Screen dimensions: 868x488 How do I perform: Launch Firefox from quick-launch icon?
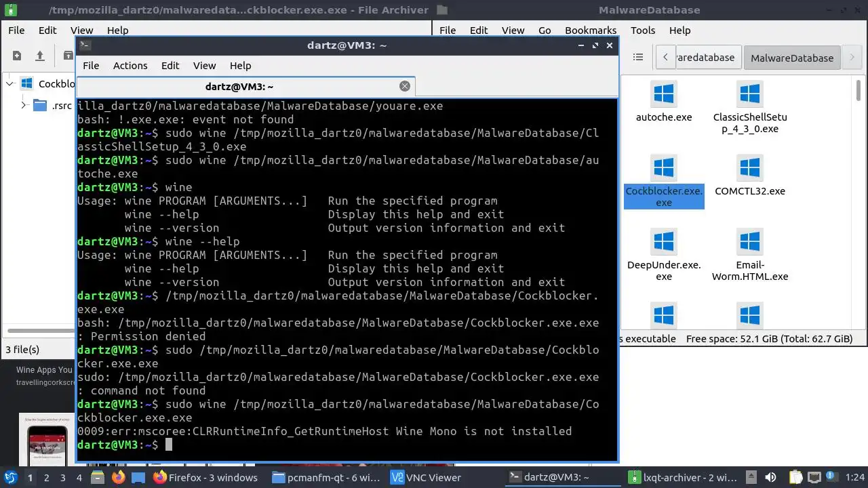(118, 478)
